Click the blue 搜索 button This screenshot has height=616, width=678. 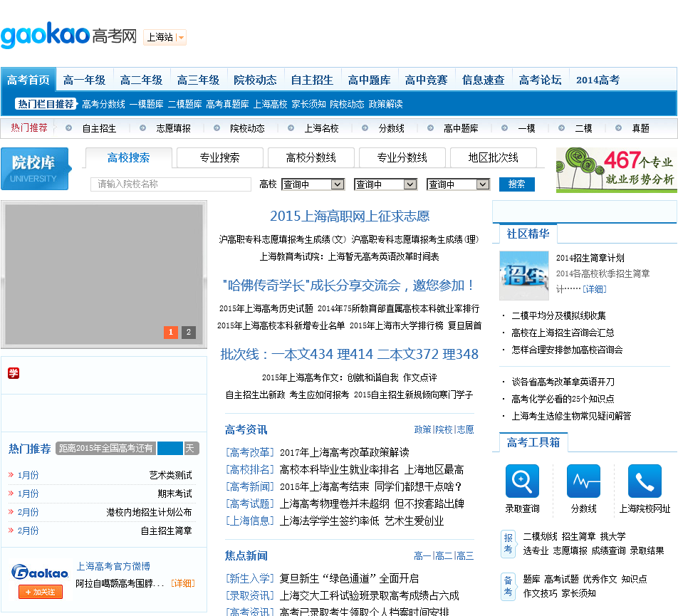pos(516,184)
